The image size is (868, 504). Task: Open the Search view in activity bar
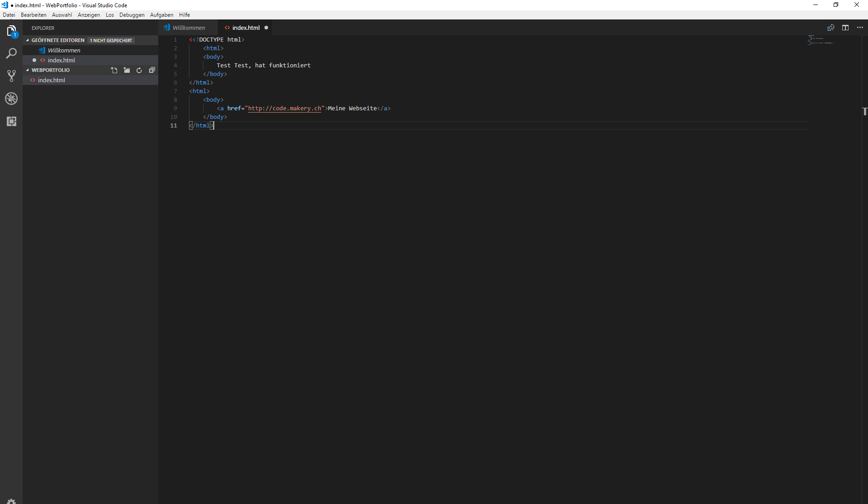[x=11, y=53]
